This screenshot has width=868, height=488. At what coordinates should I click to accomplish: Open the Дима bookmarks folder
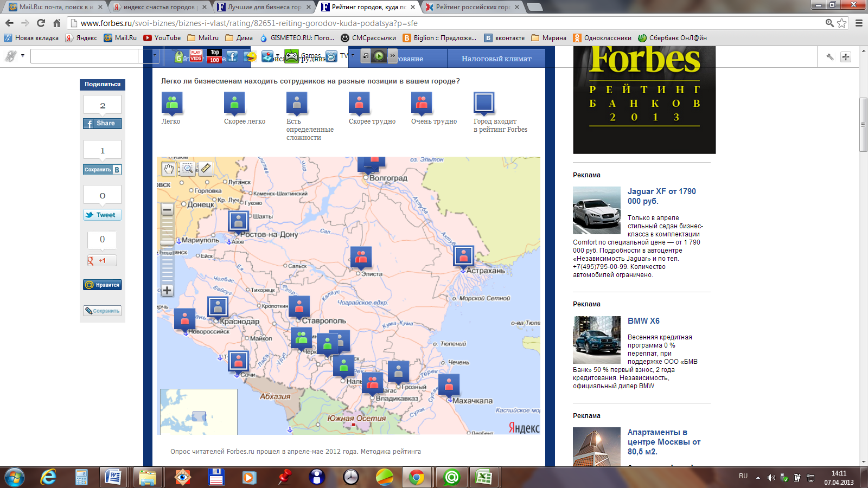(239, 38)
